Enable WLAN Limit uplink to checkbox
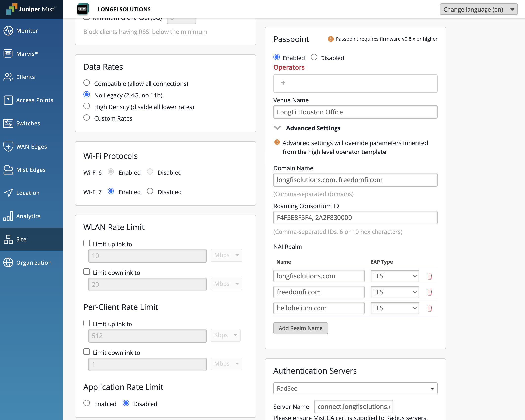The height and width of the screenshot is (420, 525). (87, 243)
